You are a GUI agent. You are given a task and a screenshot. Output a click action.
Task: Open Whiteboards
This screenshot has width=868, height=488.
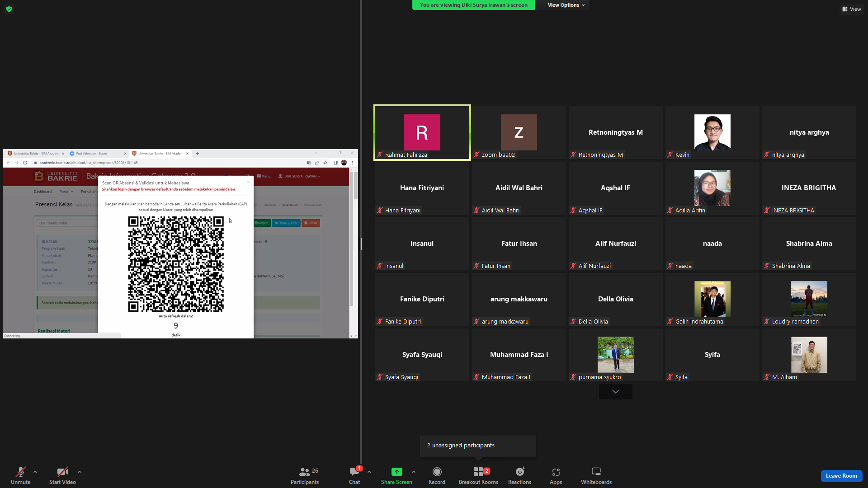click(596, 475)
